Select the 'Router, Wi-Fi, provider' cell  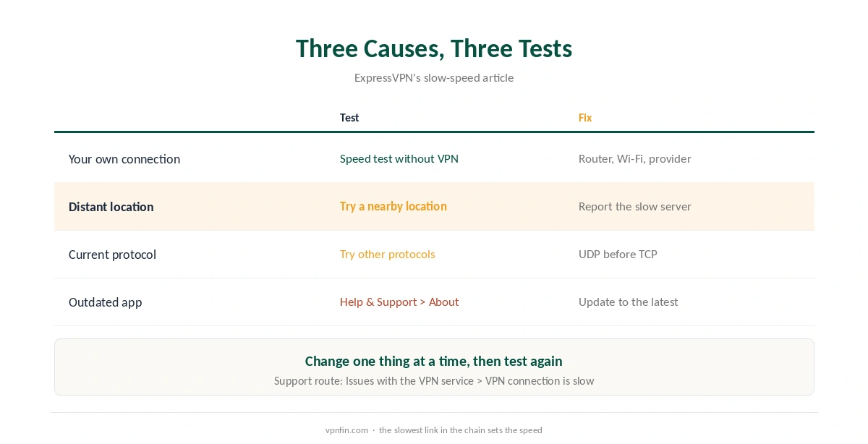[635, 159]
